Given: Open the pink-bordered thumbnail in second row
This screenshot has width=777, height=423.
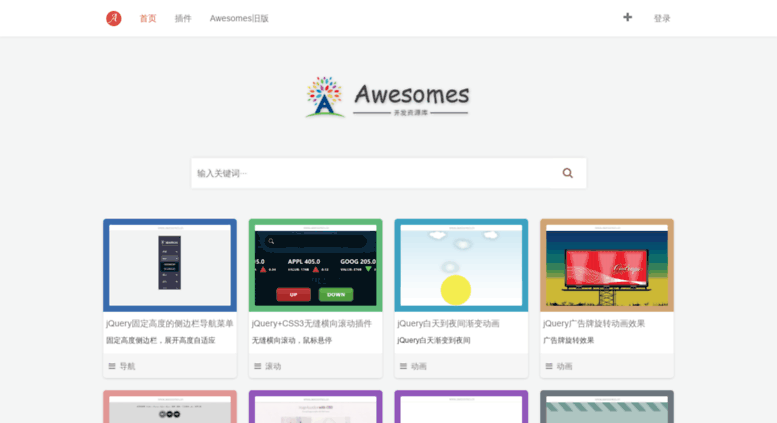Looking at the screenshot, I should click(x=170, y=407).
